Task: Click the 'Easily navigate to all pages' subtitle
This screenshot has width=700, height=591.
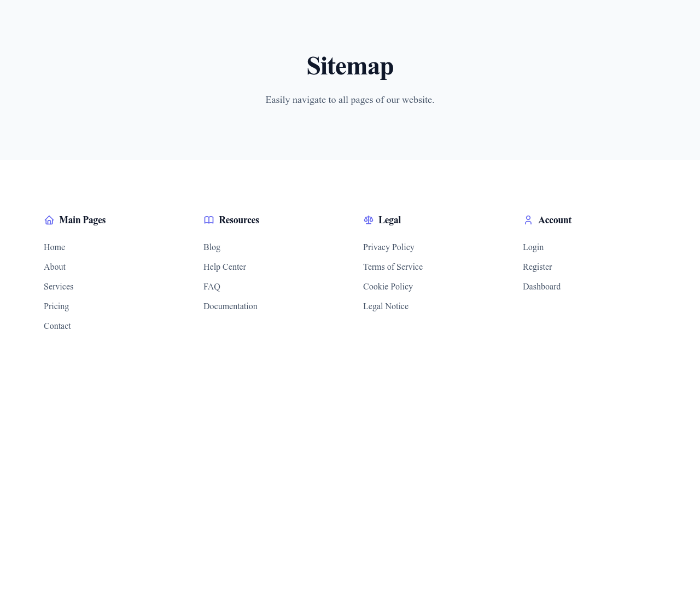Action: pyautogui.click(x=350, y=100)
